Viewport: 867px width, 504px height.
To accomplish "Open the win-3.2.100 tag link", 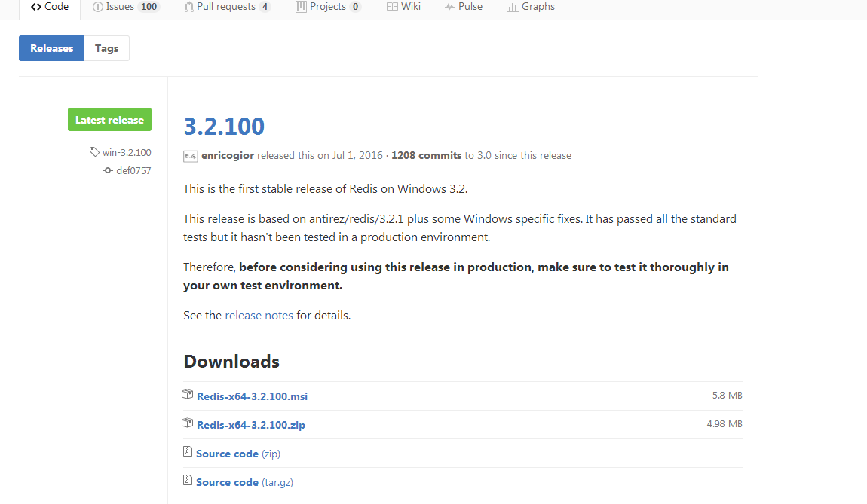I will click(x=127, y=152).
